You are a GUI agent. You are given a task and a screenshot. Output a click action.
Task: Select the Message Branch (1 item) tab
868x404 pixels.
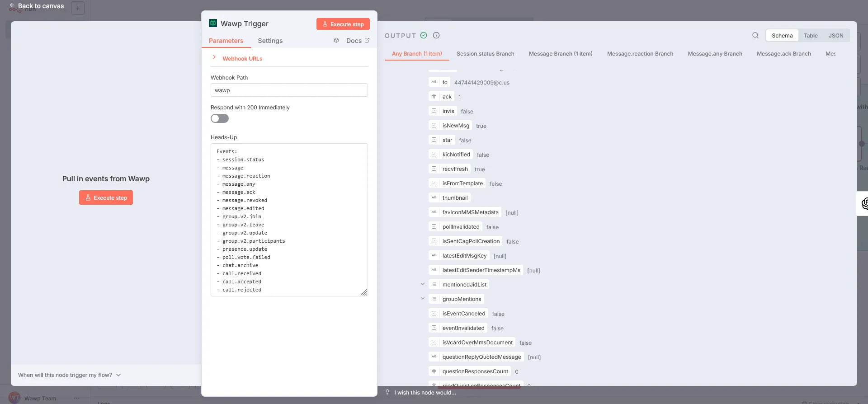[x=560, y=53]
